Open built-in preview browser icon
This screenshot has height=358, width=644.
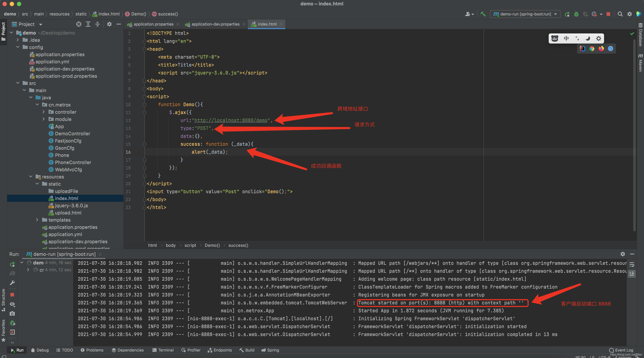tap(582, 49)
